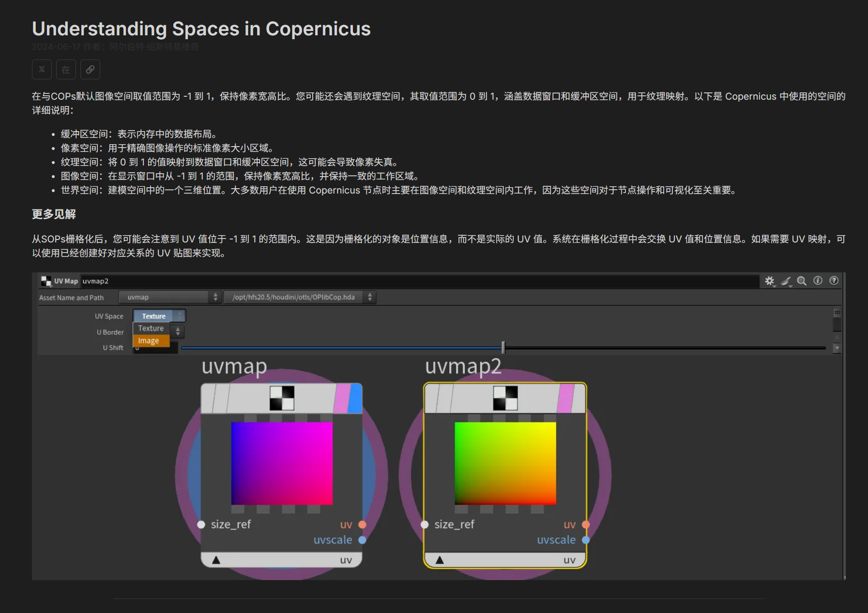Click the uvmap2 node name field
Screen dimensions: 868x613
click(419, 281)
